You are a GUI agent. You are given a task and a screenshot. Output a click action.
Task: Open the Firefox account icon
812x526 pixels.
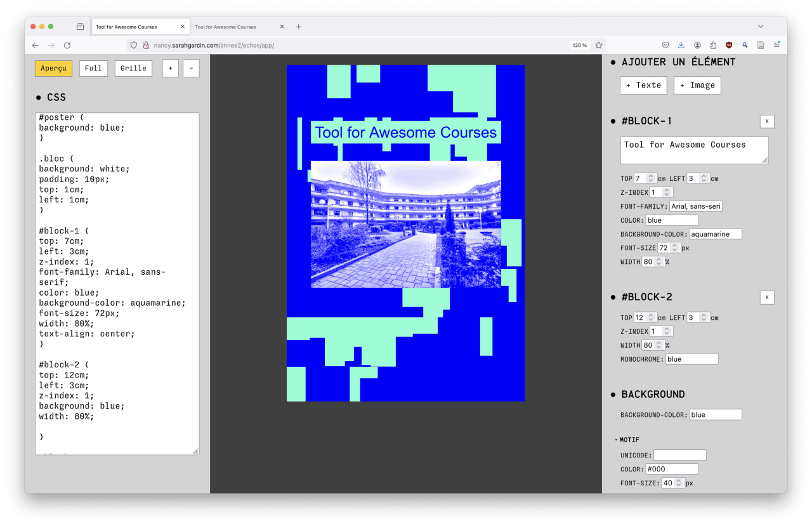coord(697,45)
